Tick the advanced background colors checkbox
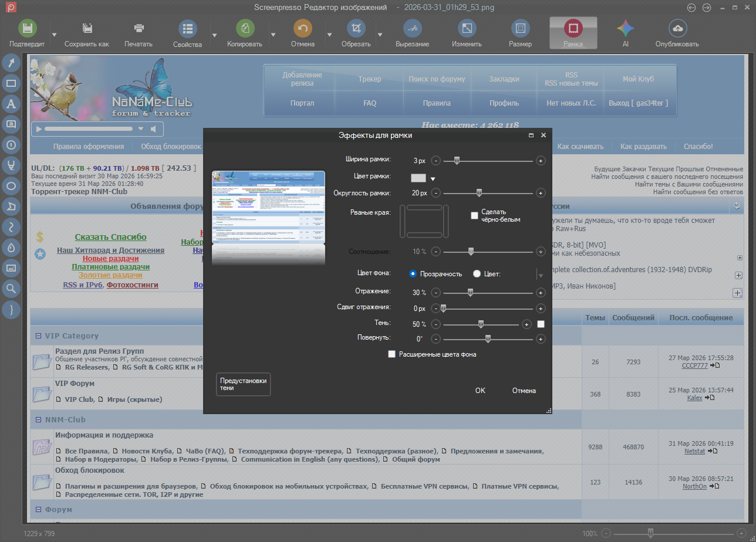 tap(392, 354)
